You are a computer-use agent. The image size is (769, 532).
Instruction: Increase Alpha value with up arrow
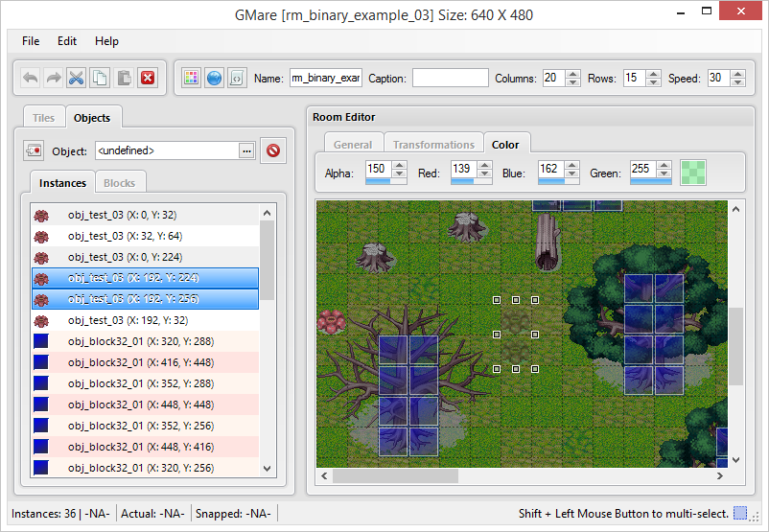(x=399, y=165)
